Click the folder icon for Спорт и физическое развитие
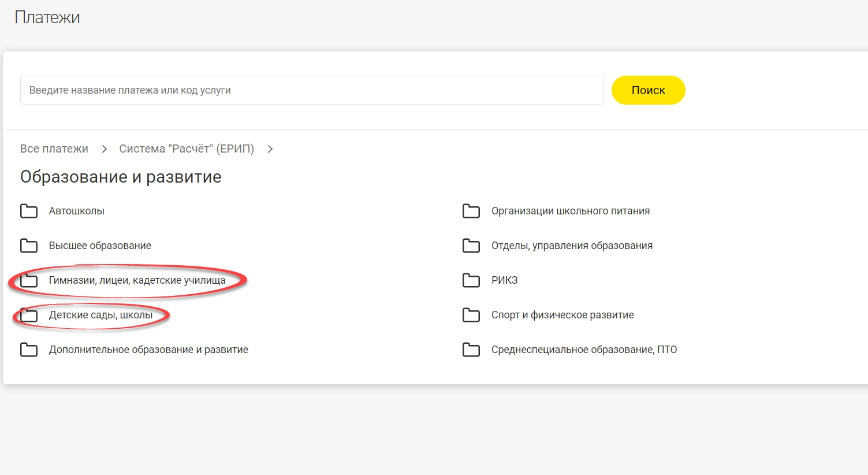Image resolution: width=868 pixels, height=475 pixels. [471, 315]
